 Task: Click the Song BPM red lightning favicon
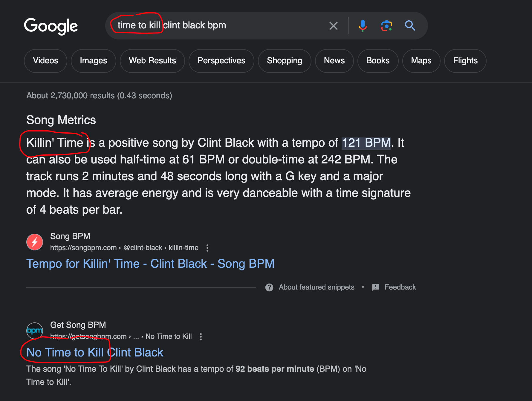[x=35, y=242]
